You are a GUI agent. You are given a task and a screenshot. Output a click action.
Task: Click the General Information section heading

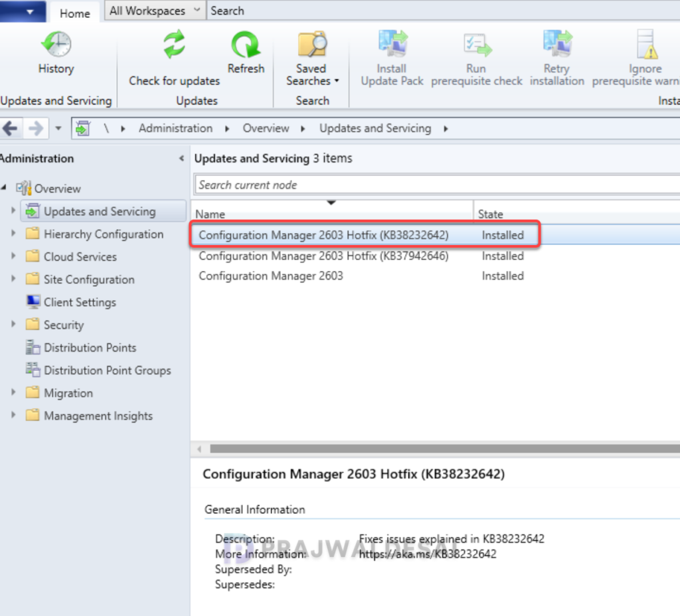pos(254,509)
